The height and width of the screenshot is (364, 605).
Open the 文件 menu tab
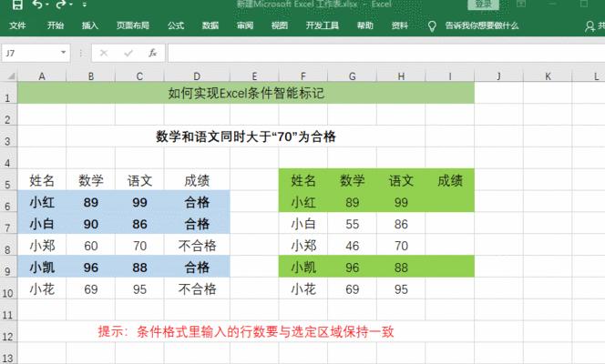[17, 25]
